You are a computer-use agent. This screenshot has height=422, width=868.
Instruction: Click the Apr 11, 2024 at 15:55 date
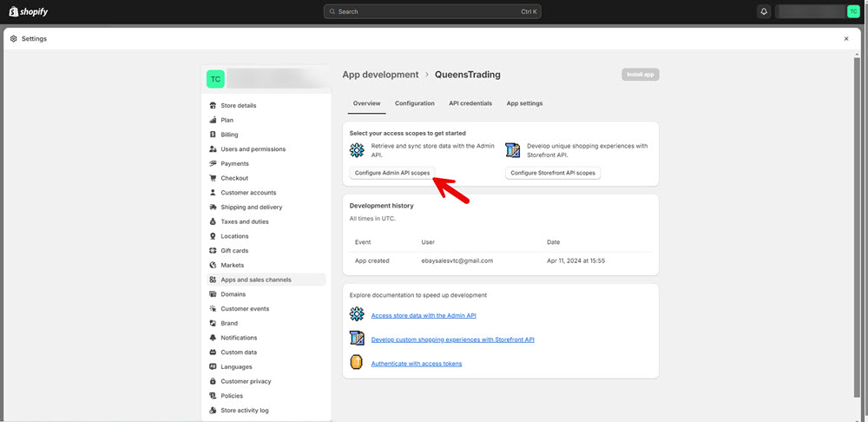[x=575, y=260]
